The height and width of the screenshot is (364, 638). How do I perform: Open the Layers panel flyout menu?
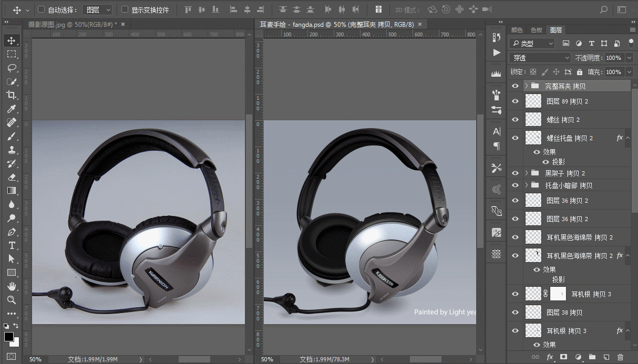pyautogui.click(x=632, y=30)
